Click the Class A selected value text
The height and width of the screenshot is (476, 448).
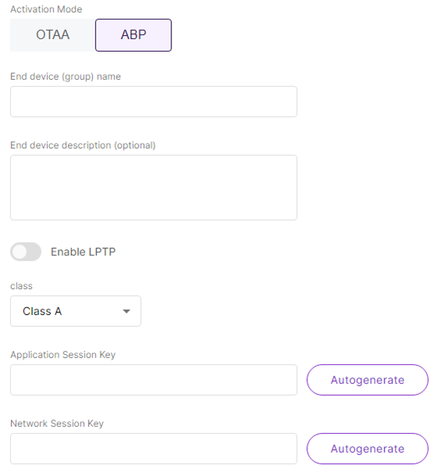pyautogui.click(x=42, y=311)
